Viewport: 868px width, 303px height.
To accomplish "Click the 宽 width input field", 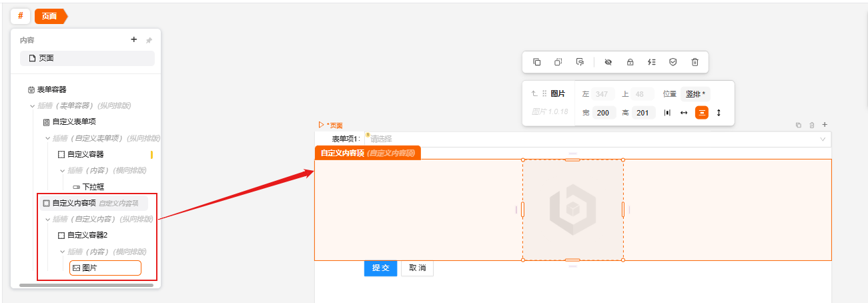I will (603, 113).
